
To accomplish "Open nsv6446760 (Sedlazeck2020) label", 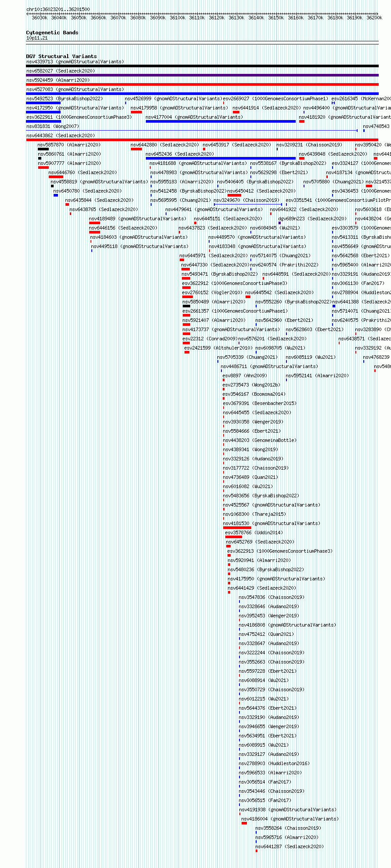I will coord(83,172).
